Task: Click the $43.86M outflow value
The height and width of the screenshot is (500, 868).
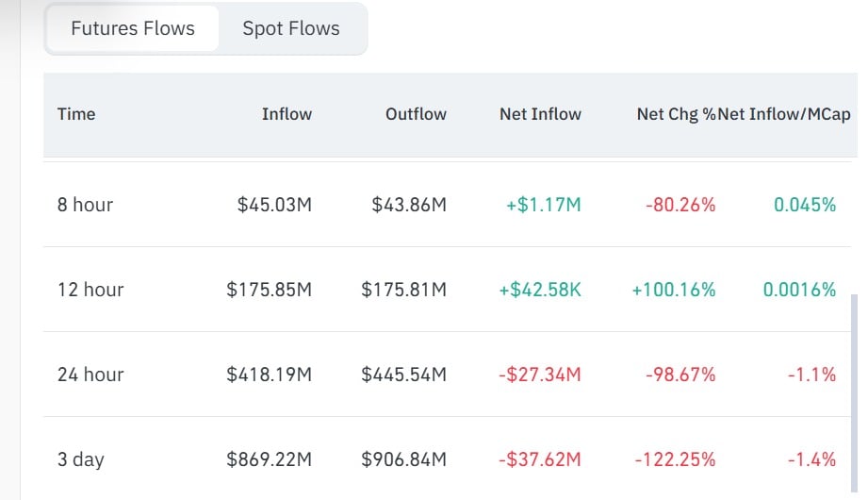Action: [x=409, y=205]
